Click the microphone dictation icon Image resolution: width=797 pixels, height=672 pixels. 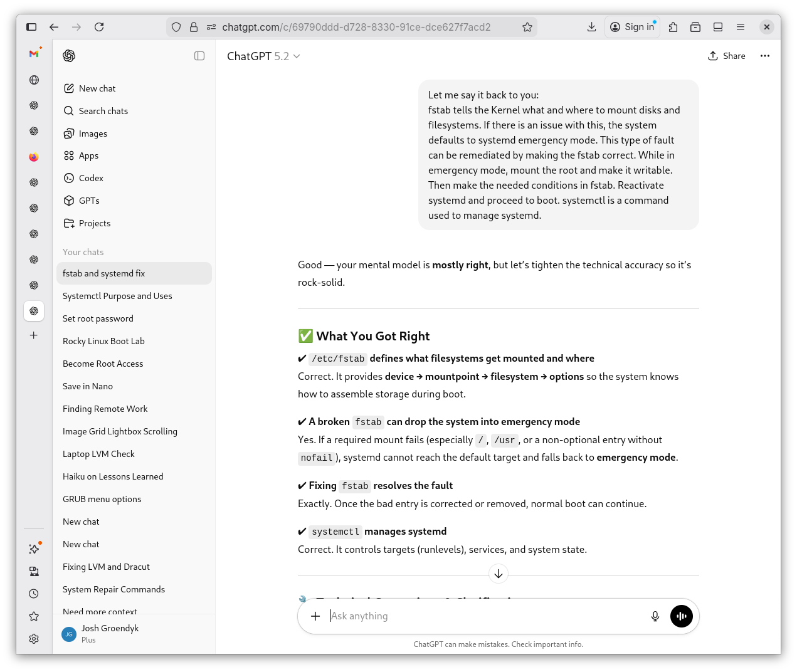(x=655, y=616)
